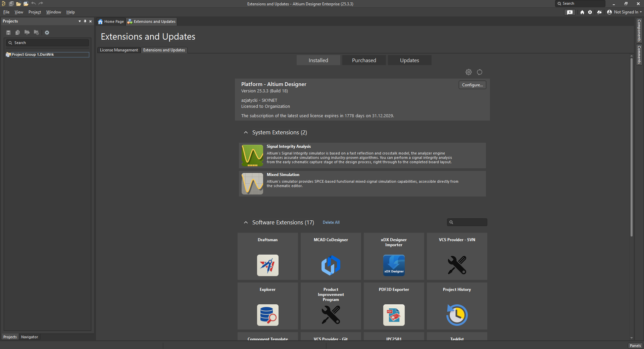The image size is (644, 349).
Task: Click the Open Project folder icon
Action: [26, 4]
